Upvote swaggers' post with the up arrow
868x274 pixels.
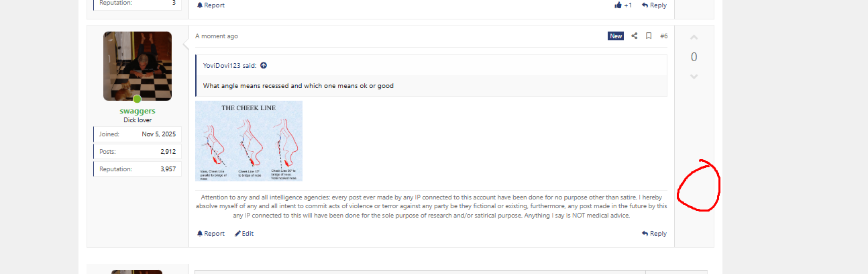694,38
